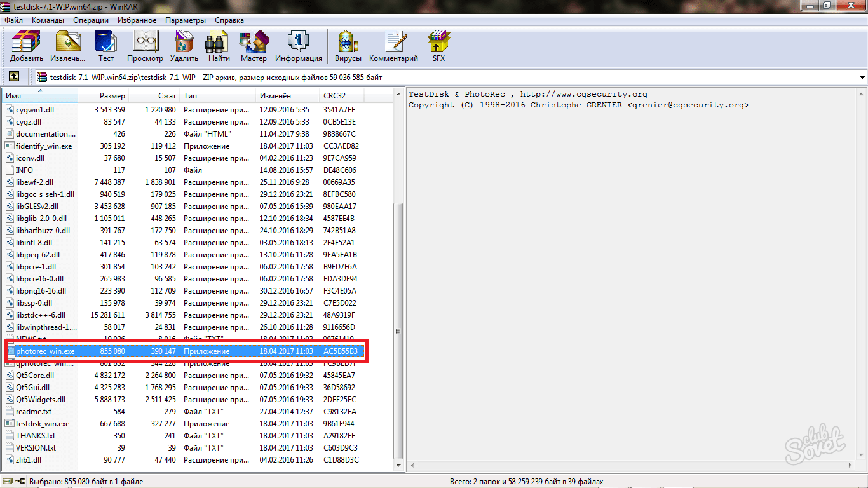Select Qt5Widgets.dll in the list

coord(41,399)
